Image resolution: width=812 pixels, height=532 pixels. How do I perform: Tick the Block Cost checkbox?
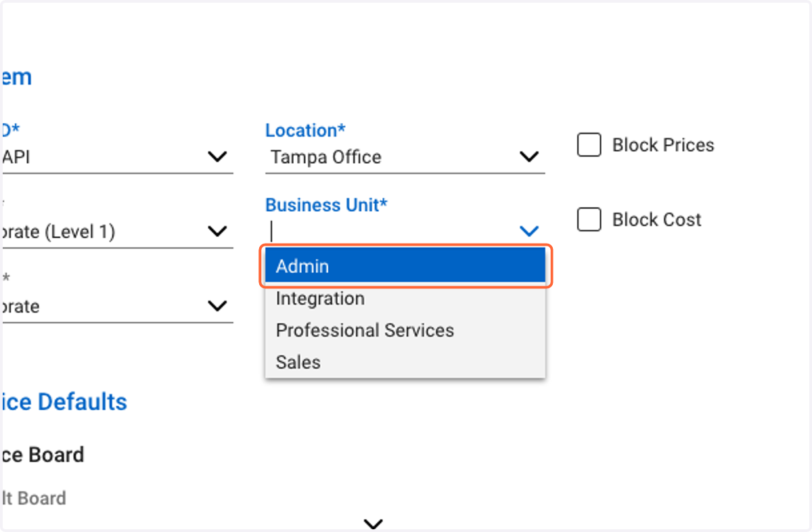pyautogui.click(x=589, y=219)
